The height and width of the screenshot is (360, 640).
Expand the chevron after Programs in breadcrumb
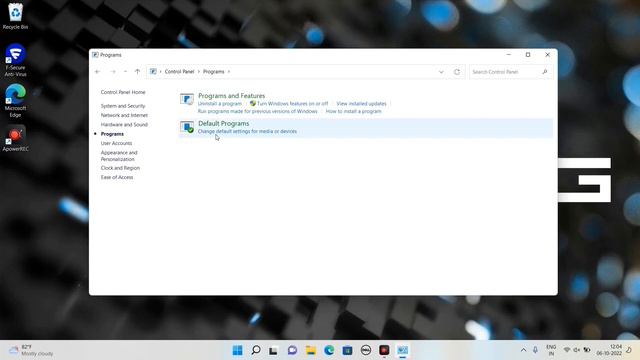pos(229,71)
